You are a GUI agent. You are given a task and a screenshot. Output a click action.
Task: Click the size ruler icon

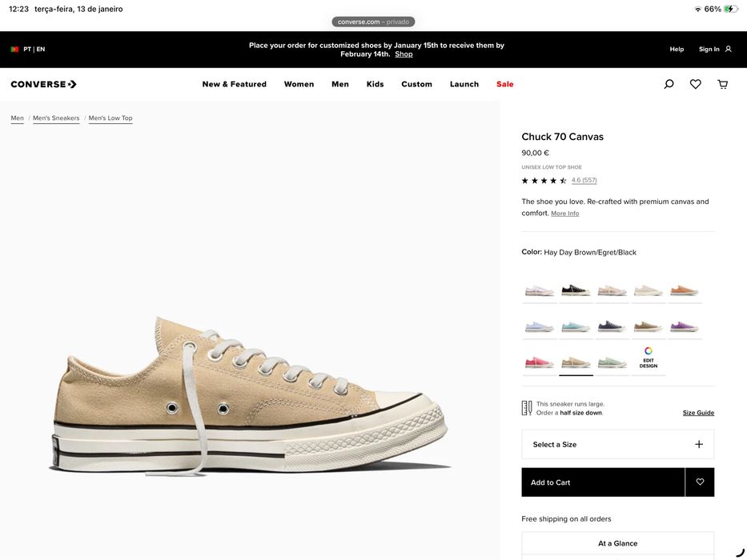tap(527, 408)
